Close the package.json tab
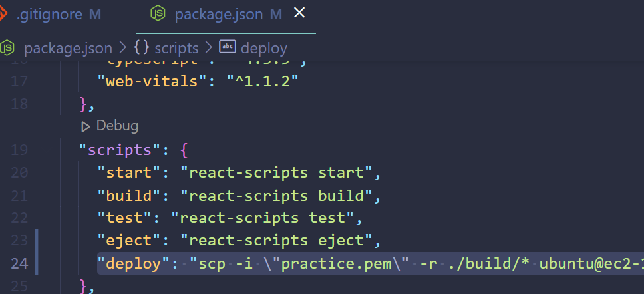644x294 pixels. (x=299, y=13)
